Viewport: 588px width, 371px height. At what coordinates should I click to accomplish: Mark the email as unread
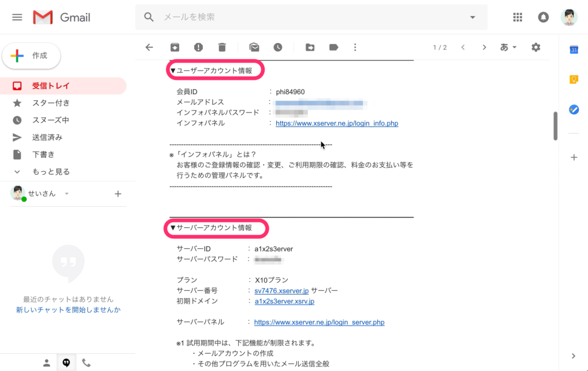254,47
